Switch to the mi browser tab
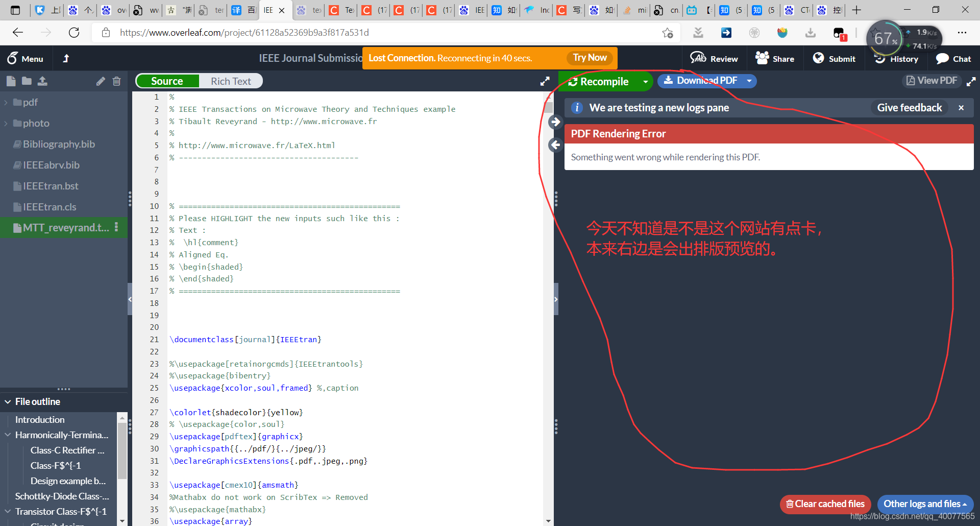This screenshot has width=980, height=526. coord(635,10)
